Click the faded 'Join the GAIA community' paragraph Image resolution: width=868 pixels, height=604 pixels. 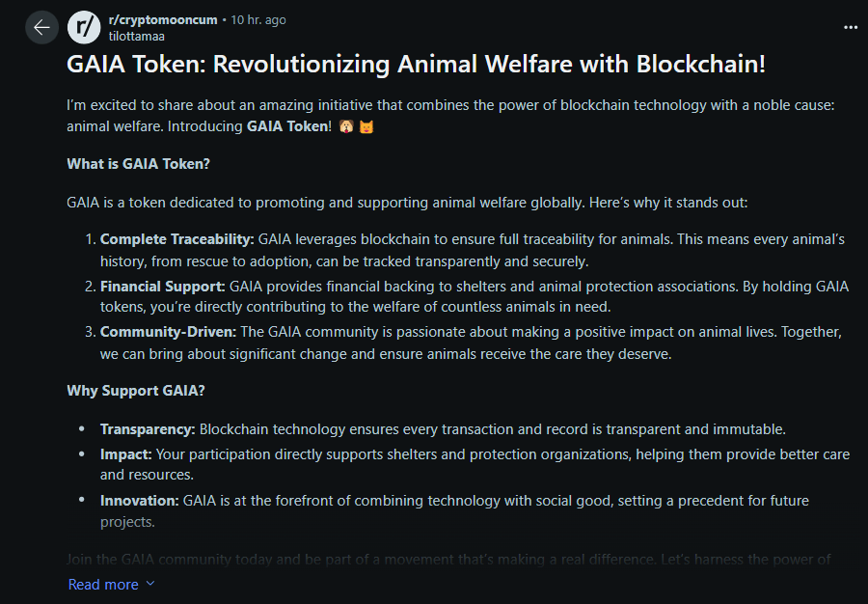point(448,560)
